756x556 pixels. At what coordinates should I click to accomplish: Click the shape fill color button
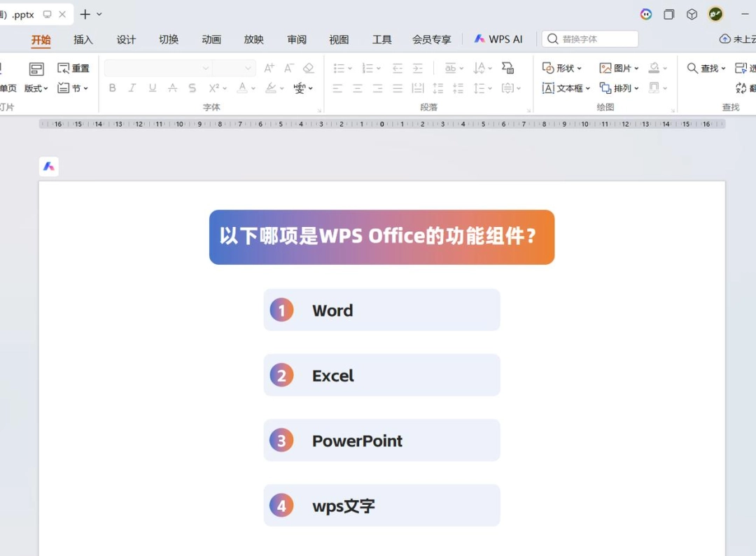[x=654, y=68]
